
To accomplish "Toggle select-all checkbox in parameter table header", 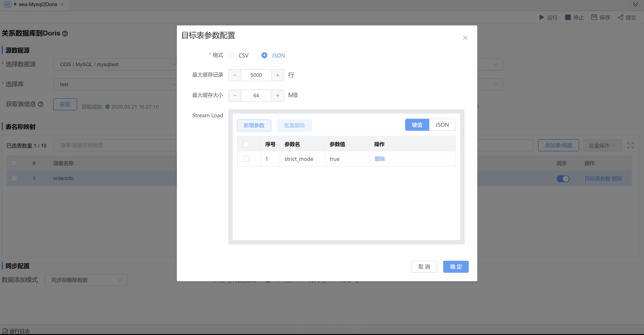I will pos(246,144).
